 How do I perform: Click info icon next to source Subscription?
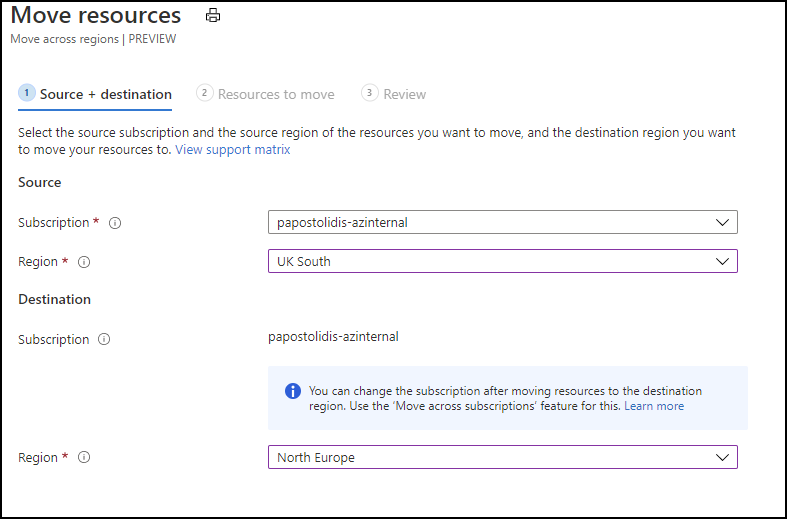coord(114,223)
